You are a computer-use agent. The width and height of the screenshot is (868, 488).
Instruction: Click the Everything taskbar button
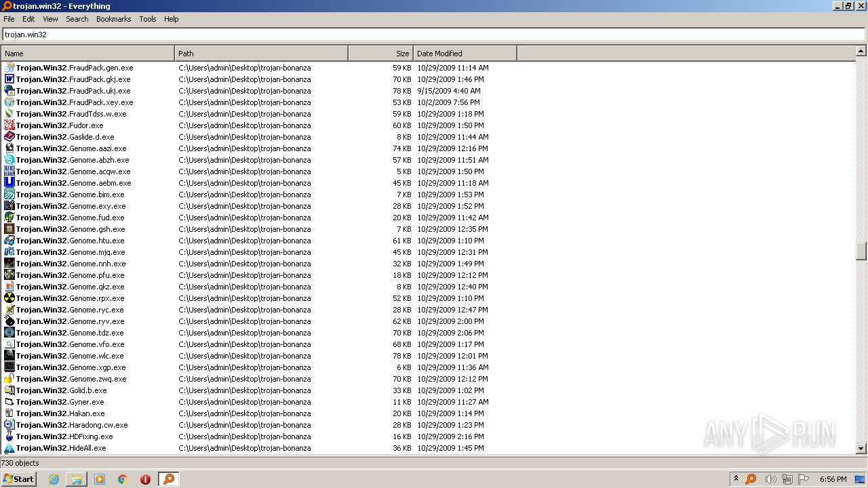[x=169, y=479]
